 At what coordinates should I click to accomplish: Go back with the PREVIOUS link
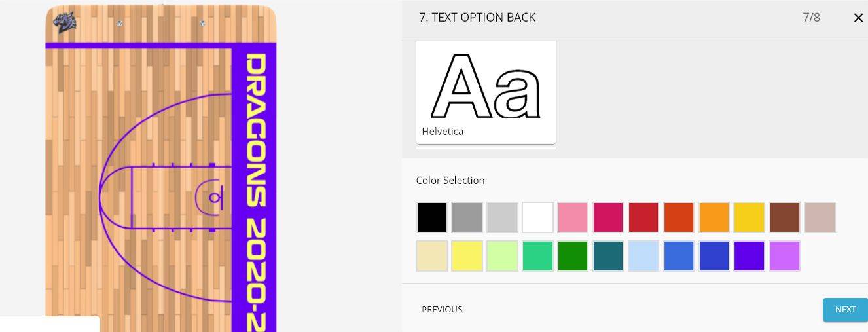pyautogui.click(x=442, y=309)
